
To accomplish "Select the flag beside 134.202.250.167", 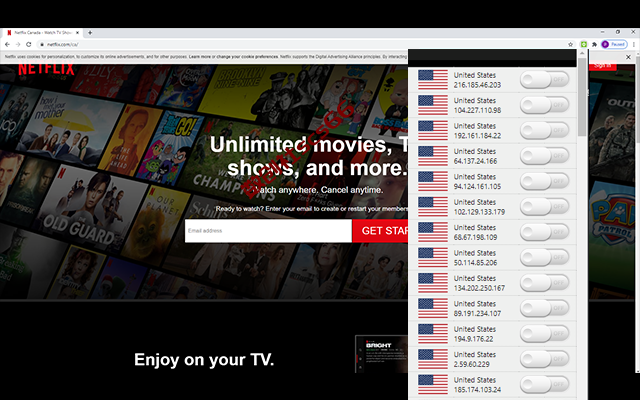I will pyautogui.click(x=433, y=283).
